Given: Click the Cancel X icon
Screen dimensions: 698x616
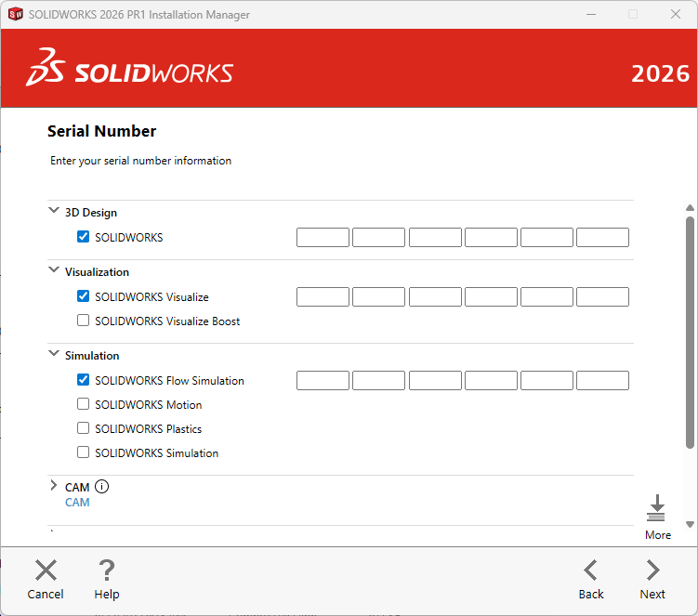Looking at the screenshot, I should point(46,570).
